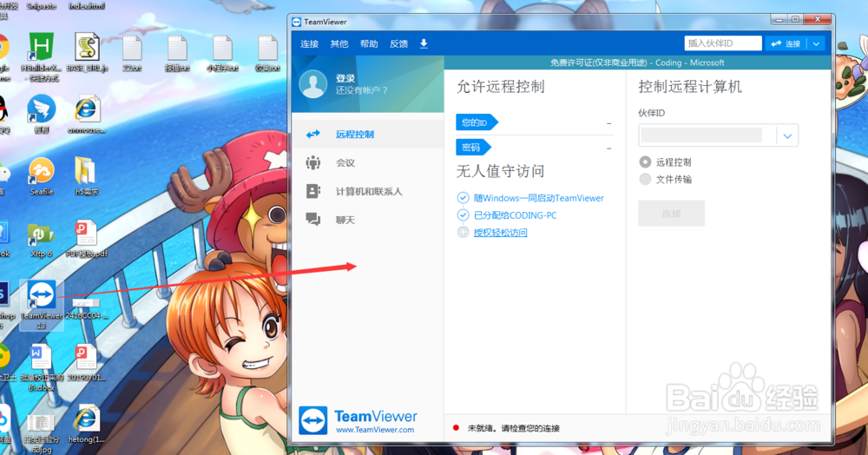Image resolution: width=868 pixels, height=455 pixels.
Task: Open the hetong(1... IE file on desktop
Action: [86, 424]
